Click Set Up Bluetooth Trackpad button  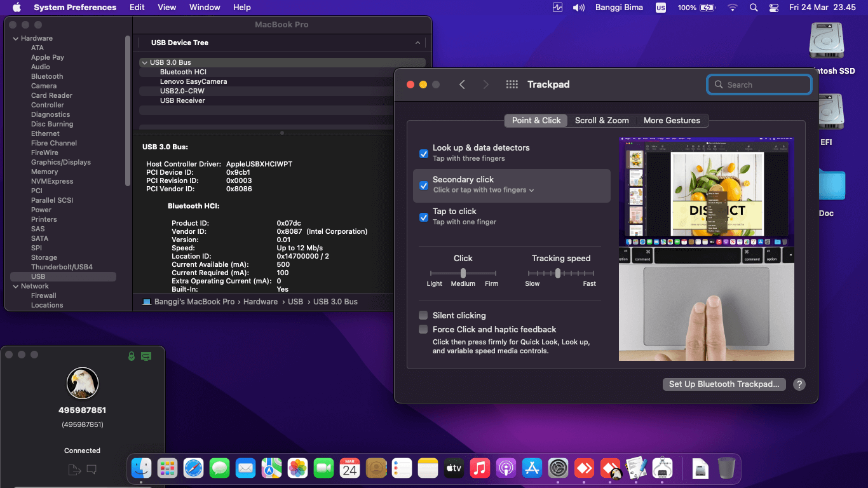pos(724,384)
